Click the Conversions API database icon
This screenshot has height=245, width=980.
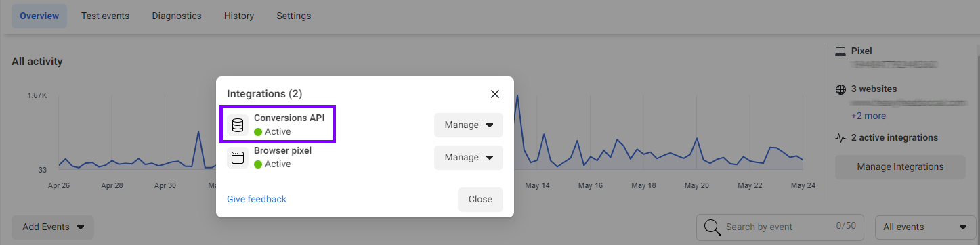(x=237, y=125)
